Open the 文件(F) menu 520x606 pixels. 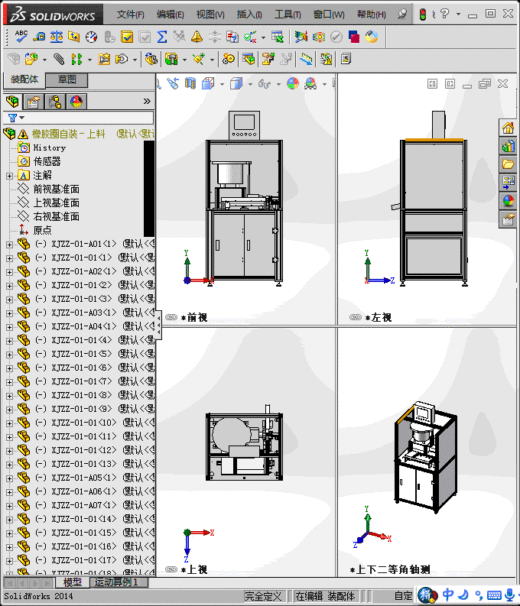click(x=130, y=15)
